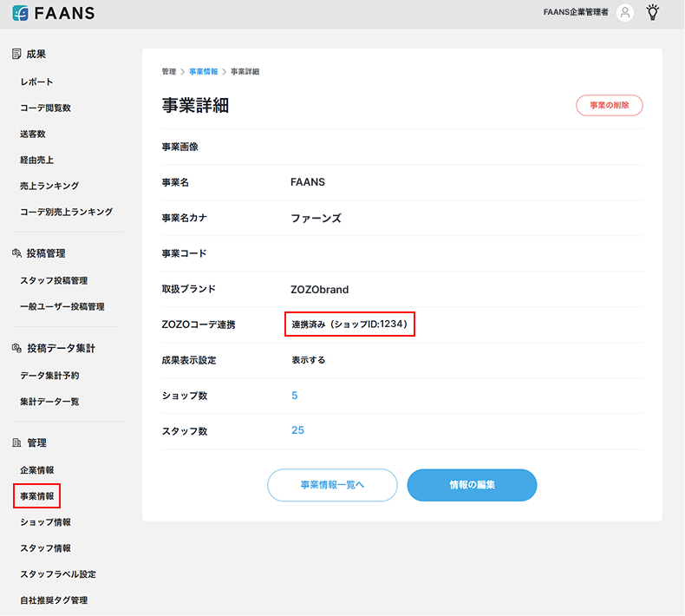Open 売上ランキング menu item

pos(49,186)
